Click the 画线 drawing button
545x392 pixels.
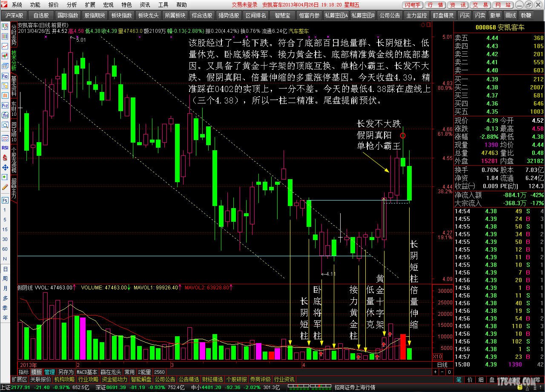click(510, 15)
